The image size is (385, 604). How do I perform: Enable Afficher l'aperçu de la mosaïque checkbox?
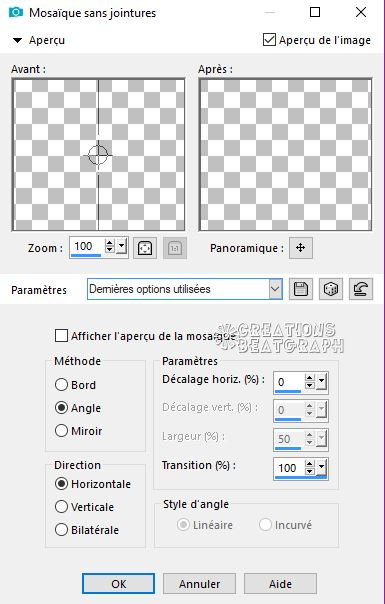click(x=61, y=336)
